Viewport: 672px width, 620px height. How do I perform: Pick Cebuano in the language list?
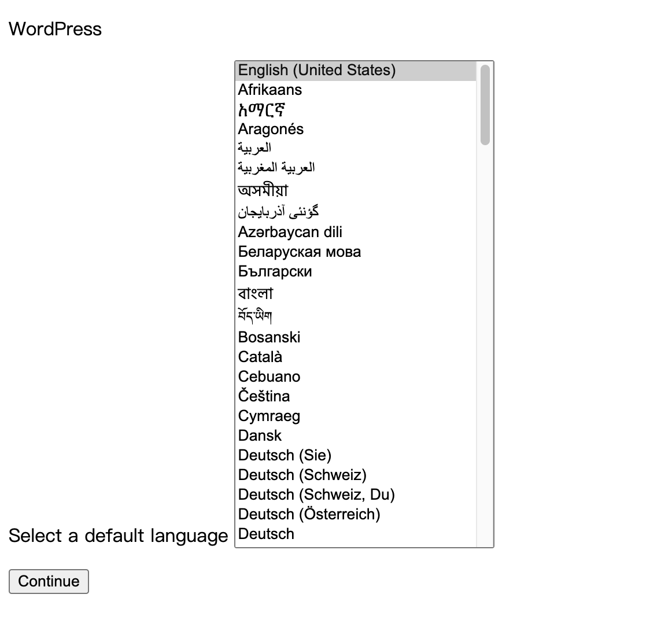[269, 377]
